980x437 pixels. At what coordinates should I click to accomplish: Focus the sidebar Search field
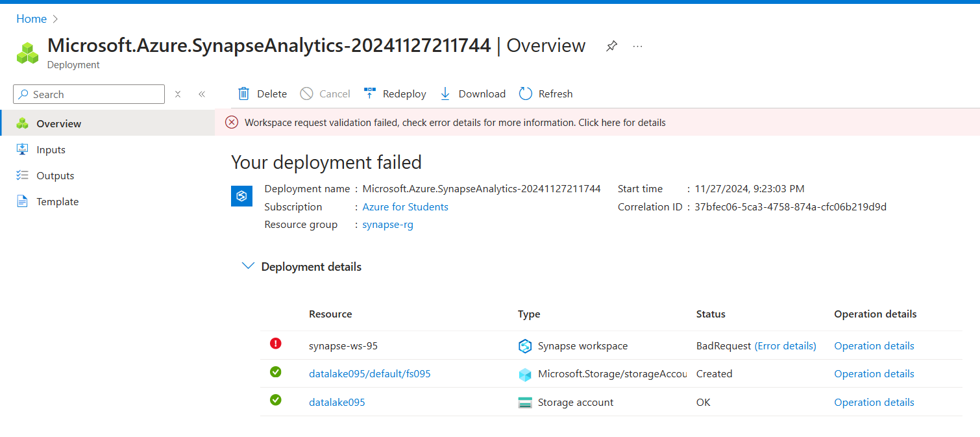coord(89,94)
